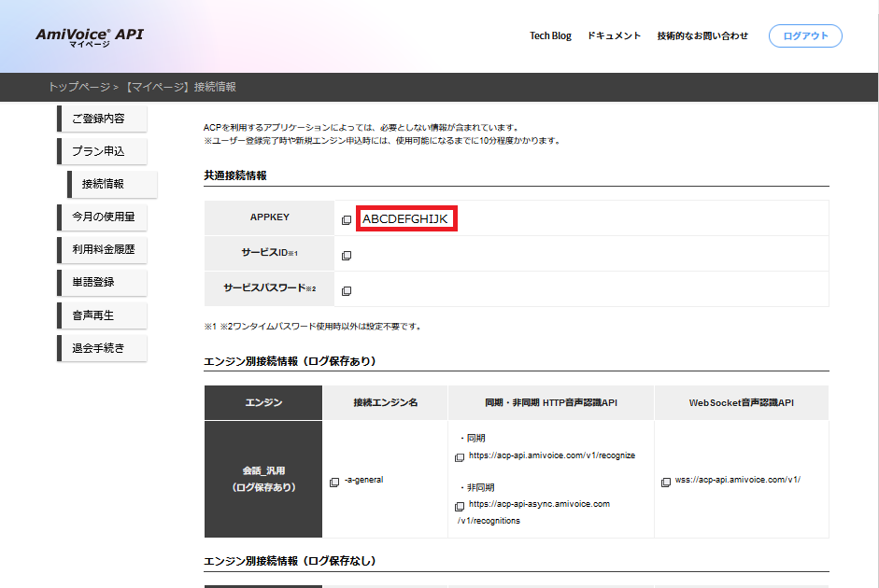Copy the サービスパスワード using its copy icon
Screen dimensions: 879x588
click(x=347, y=290)
